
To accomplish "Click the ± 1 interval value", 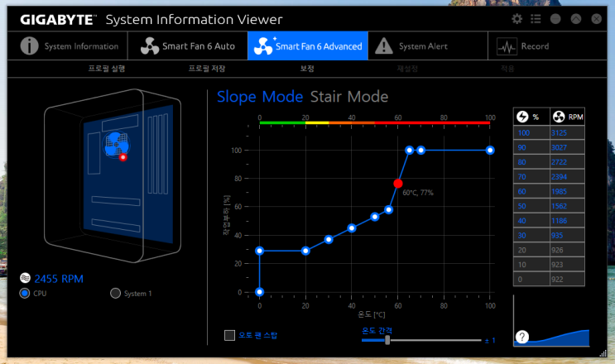I will point(490,341).
